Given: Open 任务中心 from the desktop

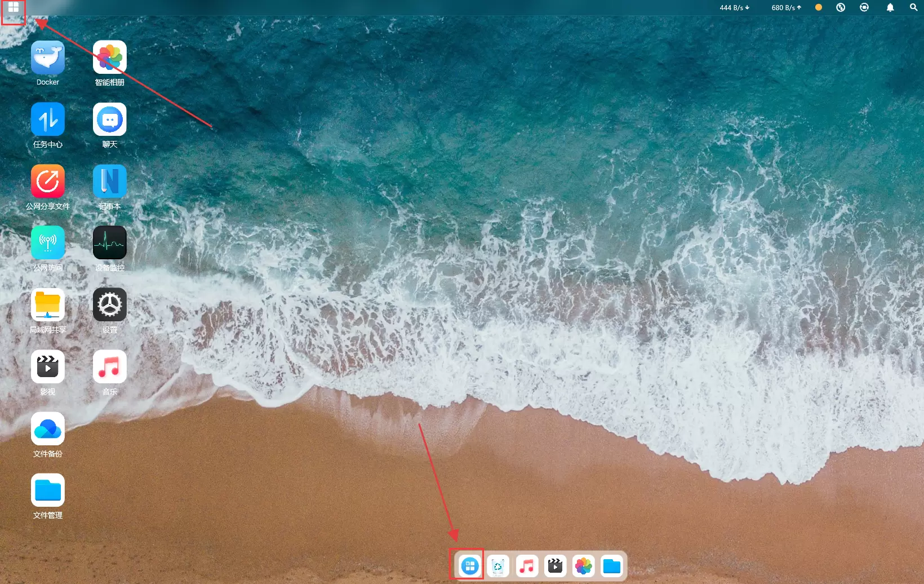Looking at the screenshot, I should (x=48, y=120).
